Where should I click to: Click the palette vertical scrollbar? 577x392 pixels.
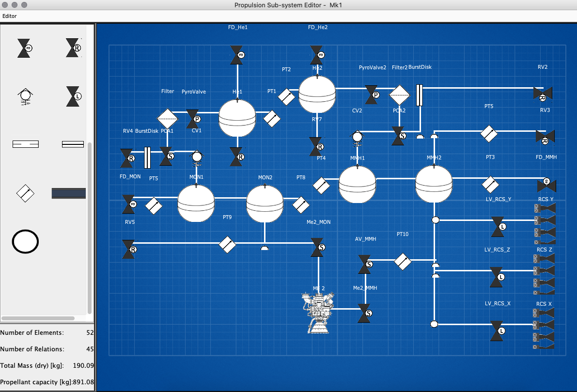tap(90, 227)
